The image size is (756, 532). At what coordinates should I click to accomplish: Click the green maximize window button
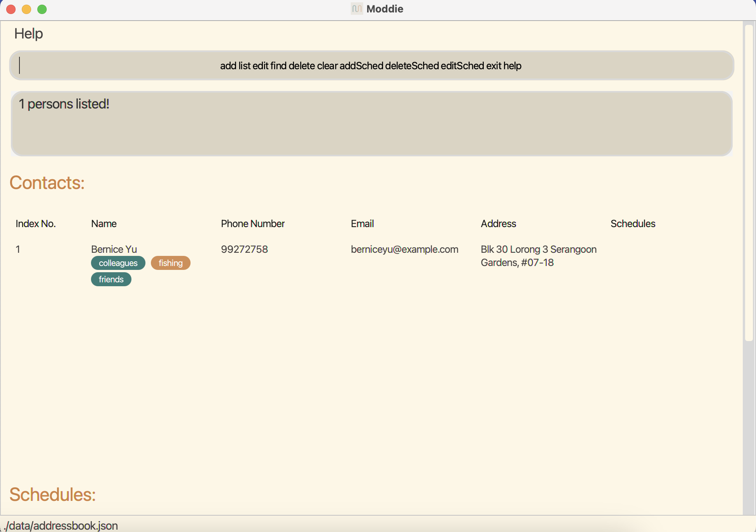(x=42, y=9)
